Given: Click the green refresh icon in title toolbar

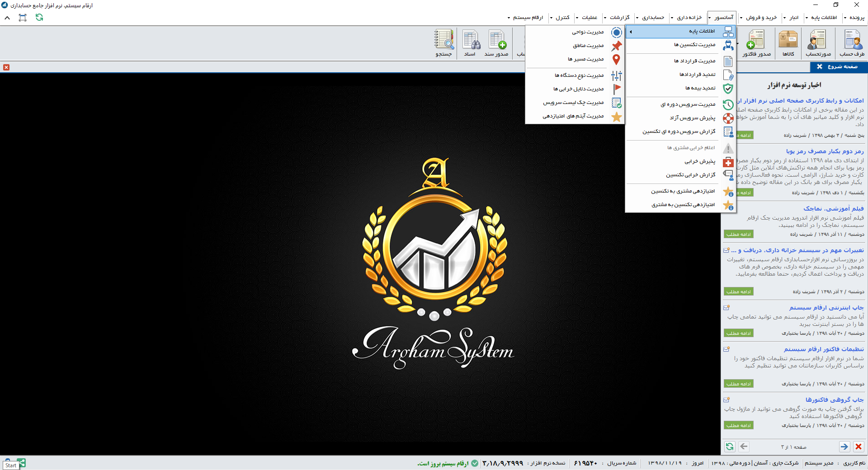Looking at the screenshot, I should click(x=39, y=17).
